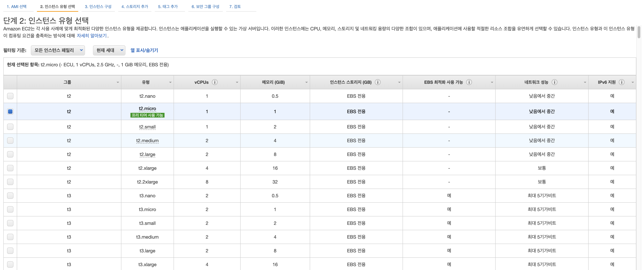This screenshot has width=644, height=270.
Task: Click info icon next to IPv6 지원
Action: (622, 82)
